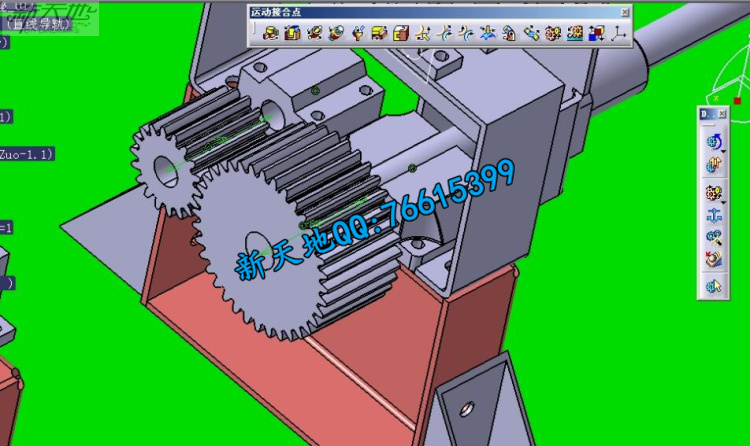
Task: Select the Point Surface joint tool
Action: pos(487,34)
